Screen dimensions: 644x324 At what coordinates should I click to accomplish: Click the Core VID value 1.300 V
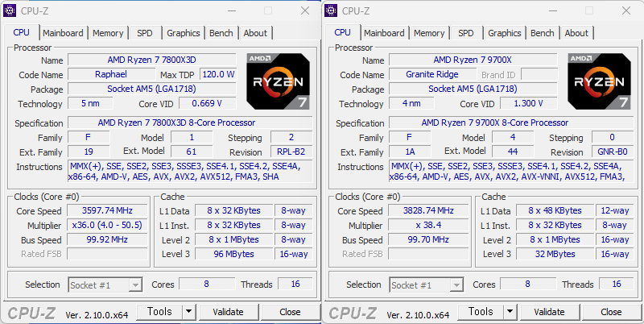tap(529, 103)
